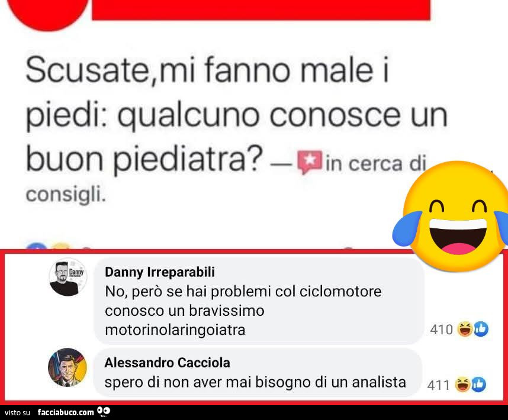Click Alessandro Cacciola's profile avatar
The height and width of the screenshot is (420, 508).
(67, 367)
